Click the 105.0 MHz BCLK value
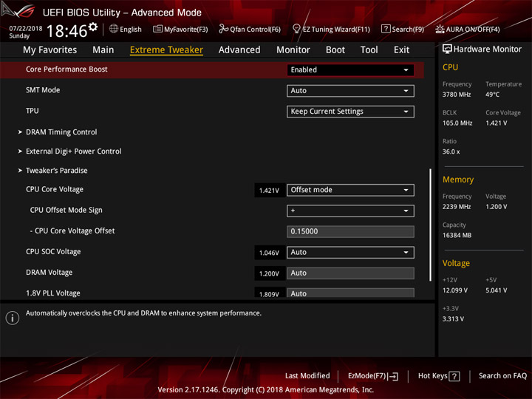Screen dimensions: 532x399 [457, 123]
